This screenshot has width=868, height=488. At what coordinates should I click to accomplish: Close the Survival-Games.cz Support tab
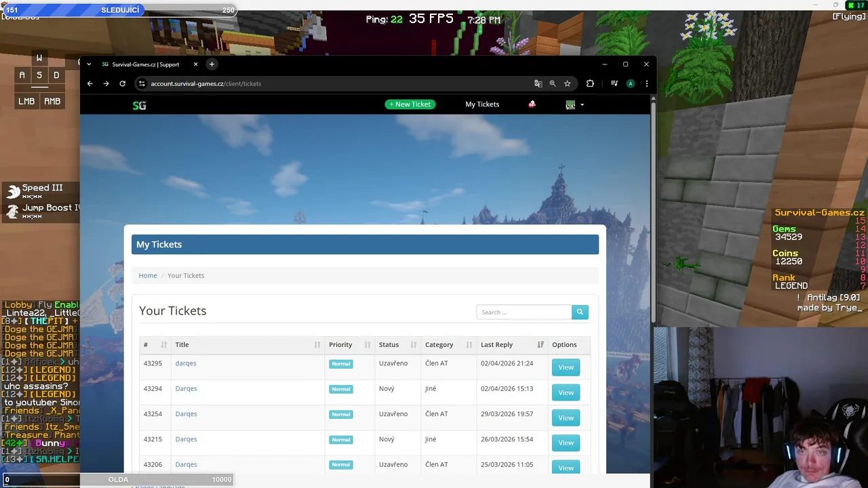click(x=196, y=64)
